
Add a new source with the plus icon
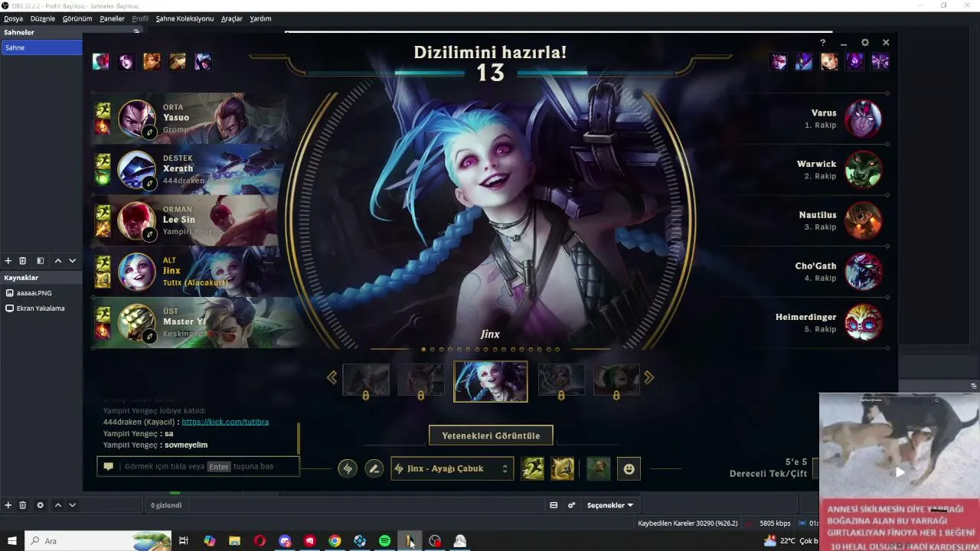8,505
